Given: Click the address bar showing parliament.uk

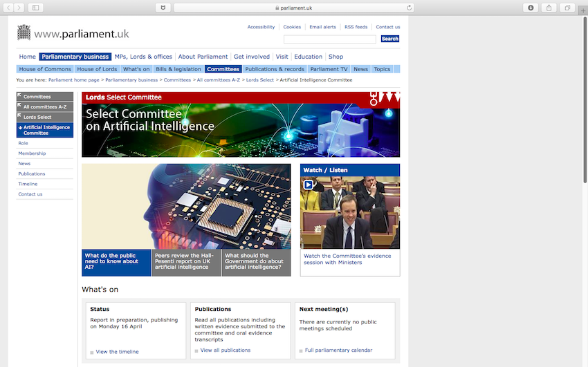Looking at the screenshot, I should 293,8.
